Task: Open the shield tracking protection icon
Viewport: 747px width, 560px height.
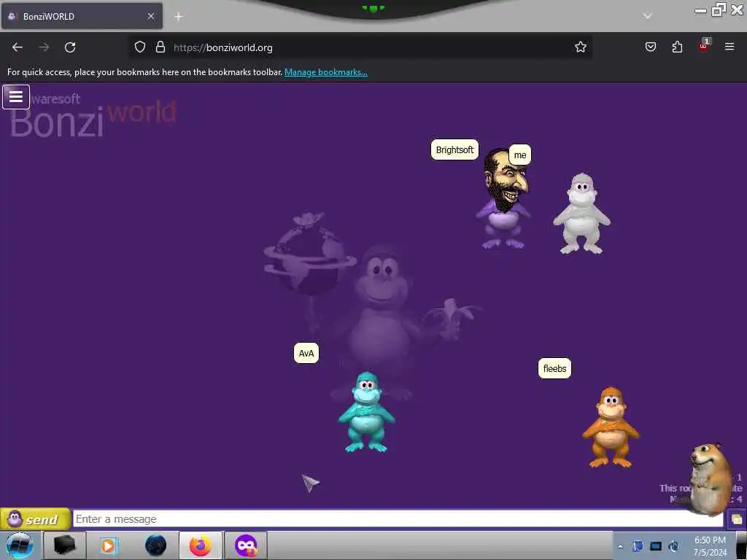Action: pyautogui.click(x=139, y=47)
